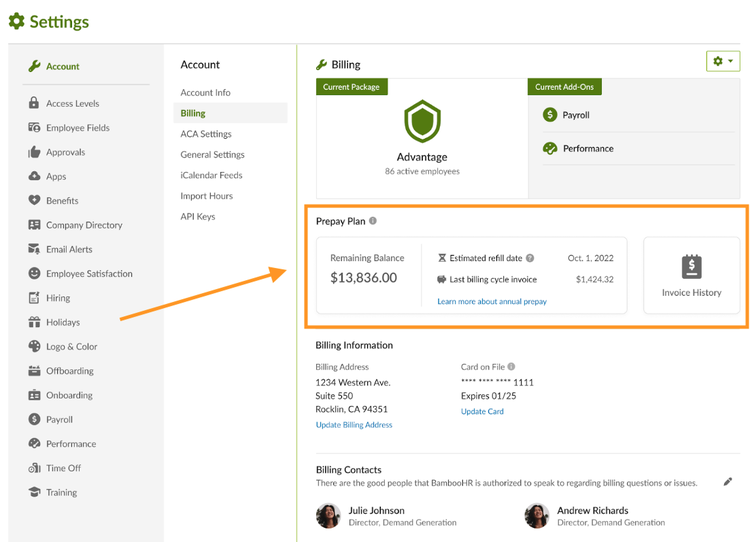Click Andrew Richards contact name

coord(593,510)
